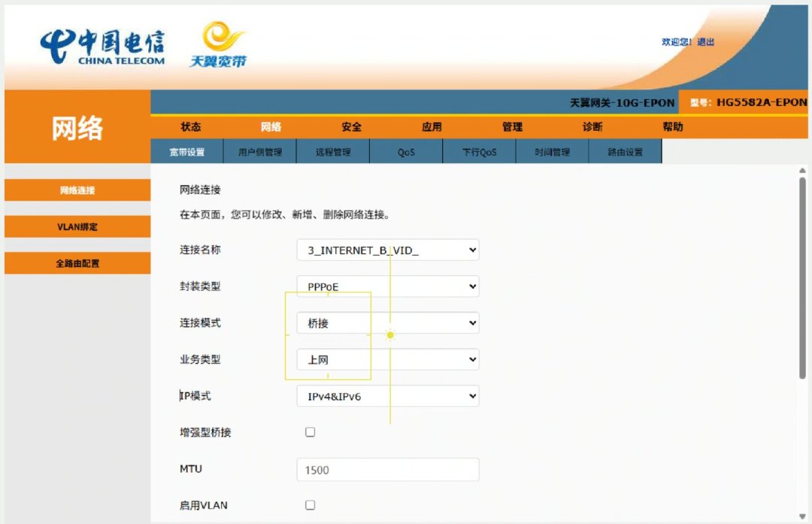Screen dimensions: 812x524
Task: Open the 帮助 main menu
Action: click(x=673, y=127)
